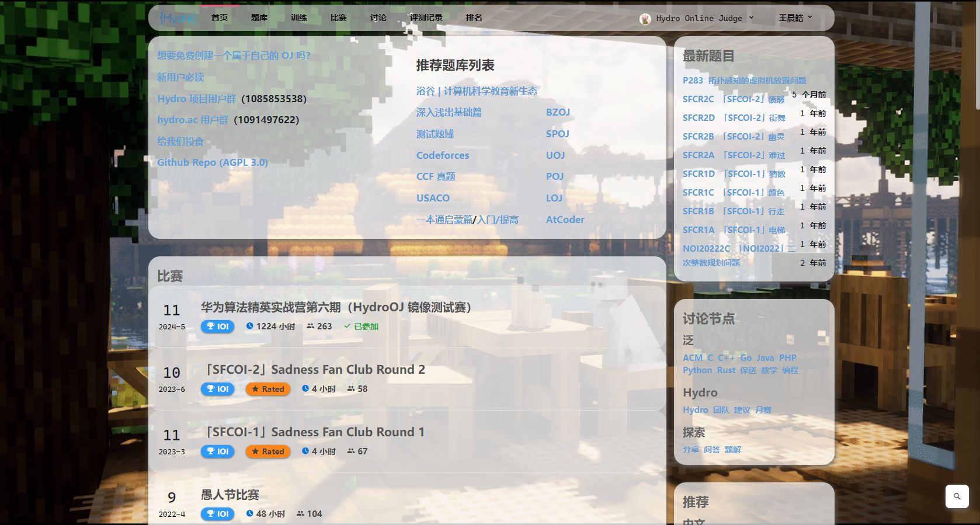980x525 pixels.
Task: Switch to the 比赛 tab
Action: click(x=339, y=18)
